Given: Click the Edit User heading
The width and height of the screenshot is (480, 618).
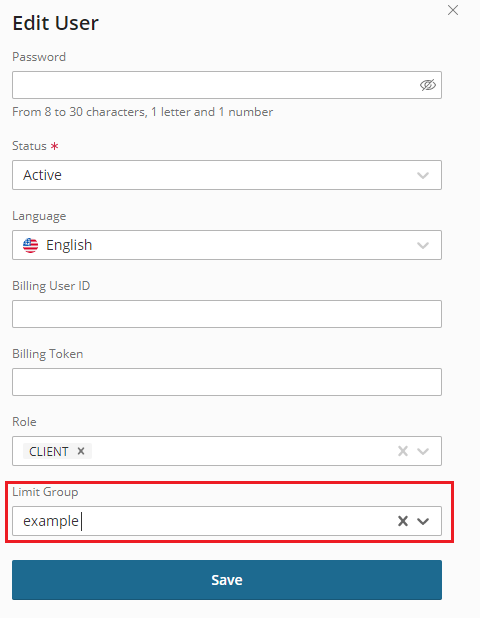Looking at the screenshot, I should pyautogui.click(x=56, y=23).
